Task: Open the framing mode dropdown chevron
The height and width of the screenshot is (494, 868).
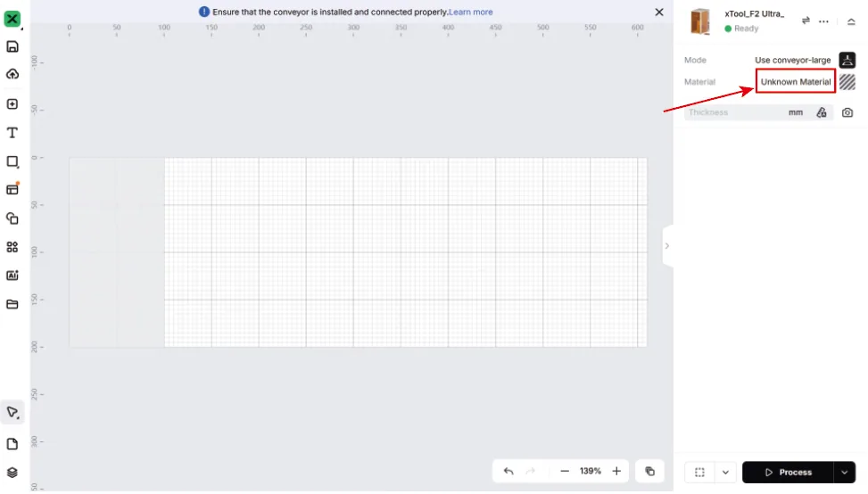Action: tap(725, 473)
